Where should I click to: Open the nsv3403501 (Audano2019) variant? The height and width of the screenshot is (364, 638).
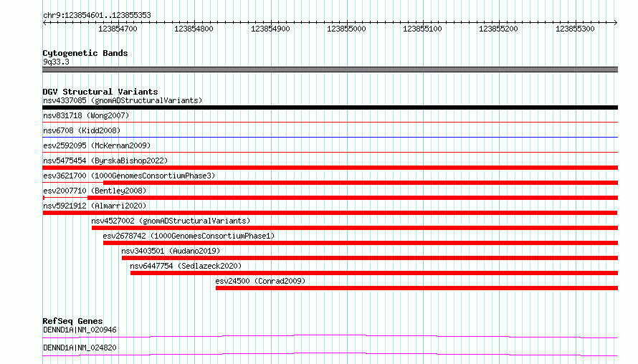point(171,251)
